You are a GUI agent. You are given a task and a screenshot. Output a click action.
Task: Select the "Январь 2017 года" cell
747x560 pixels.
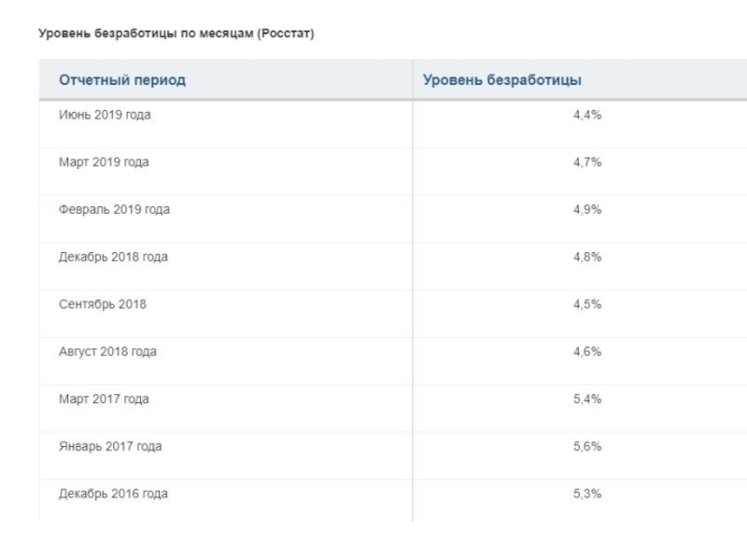point(110,447)
